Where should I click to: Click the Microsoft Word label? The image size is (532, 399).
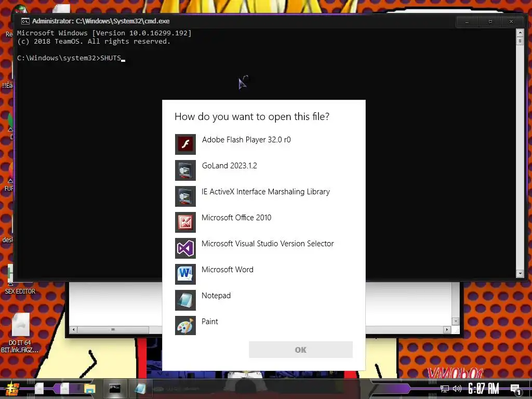coord(228,270)
